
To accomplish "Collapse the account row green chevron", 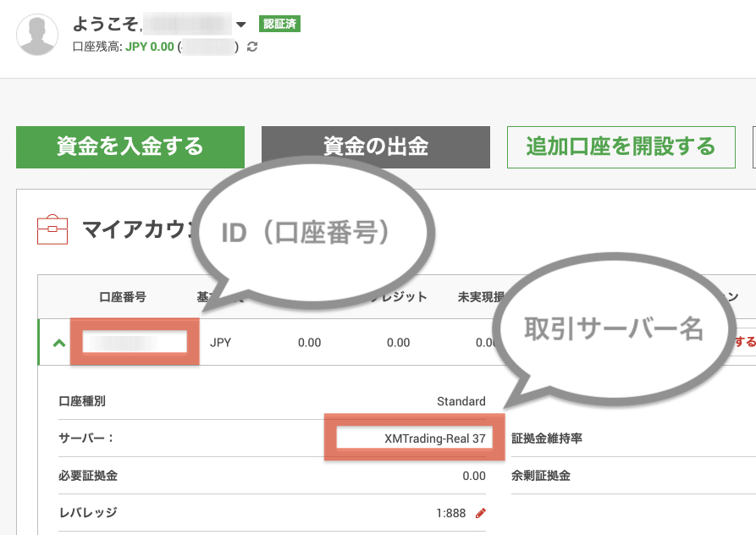I will (x=59, y=343).
